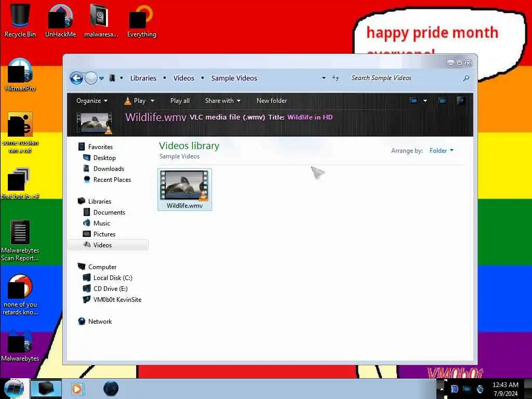The height and width of the screenshot is (399, 532).
Task: Select Videos library in navigation pane
Action: 108,245
